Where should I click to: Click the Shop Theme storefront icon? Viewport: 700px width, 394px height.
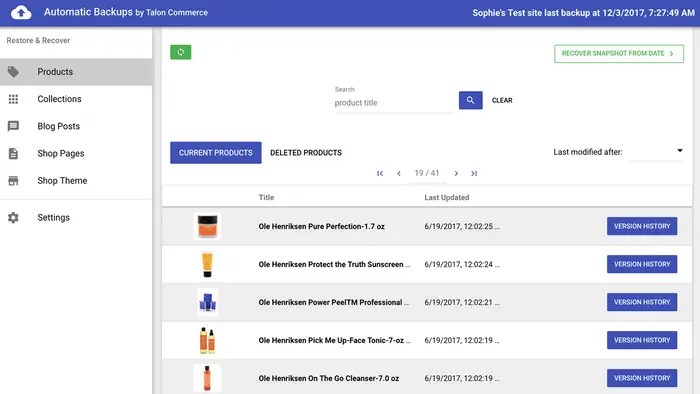point(13,181)
